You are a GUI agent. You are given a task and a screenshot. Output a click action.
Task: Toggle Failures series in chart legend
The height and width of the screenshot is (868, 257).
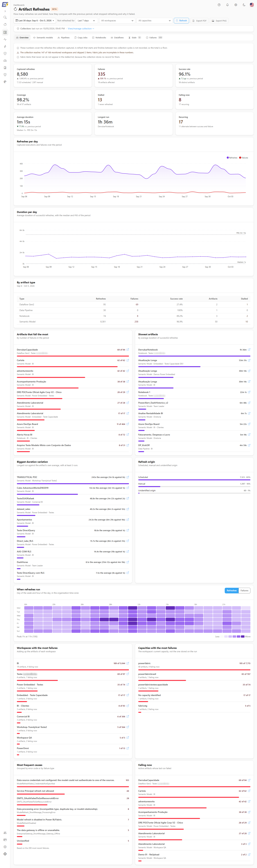[x=244, y=158]
